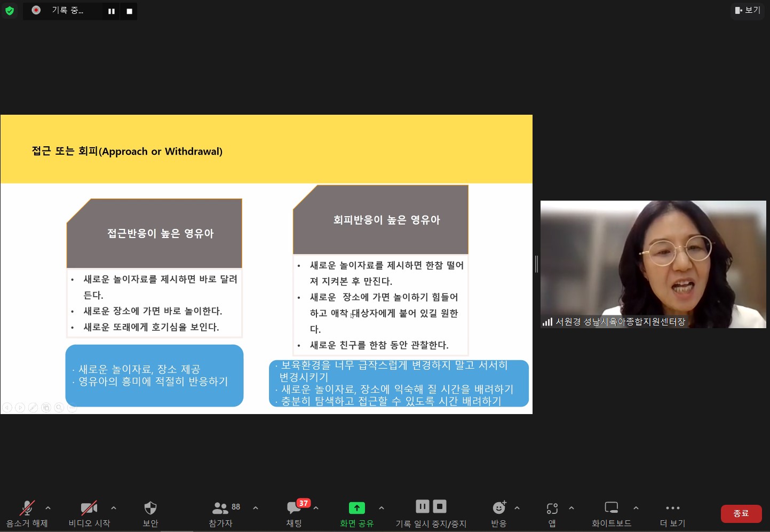Viewport: 770px width, 532px height.
Task: Click the panel divider handle beside shared slide
Action: point(536,264)
